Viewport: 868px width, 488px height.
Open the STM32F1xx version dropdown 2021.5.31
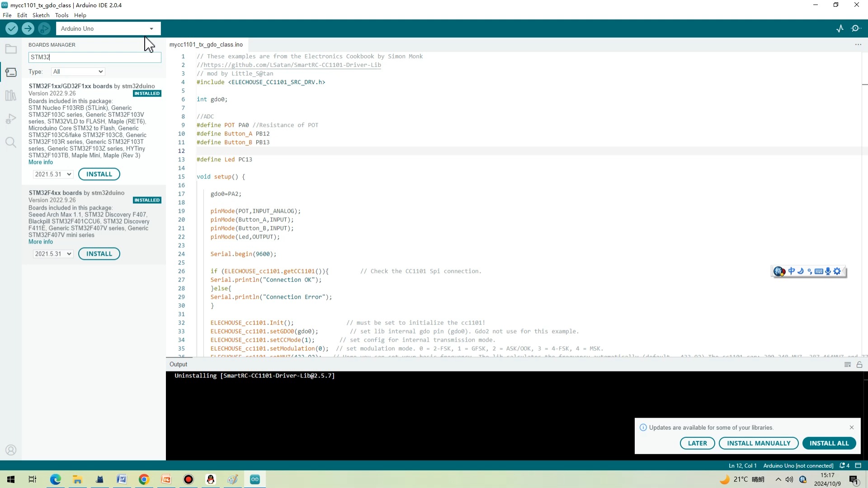(x=52, y=174)
